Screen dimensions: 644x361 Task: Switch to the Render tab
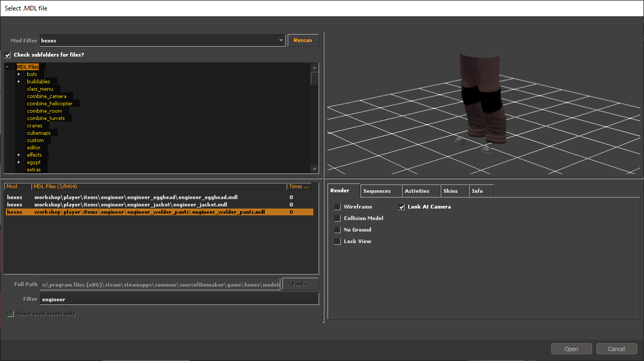[x=343, y=191]
